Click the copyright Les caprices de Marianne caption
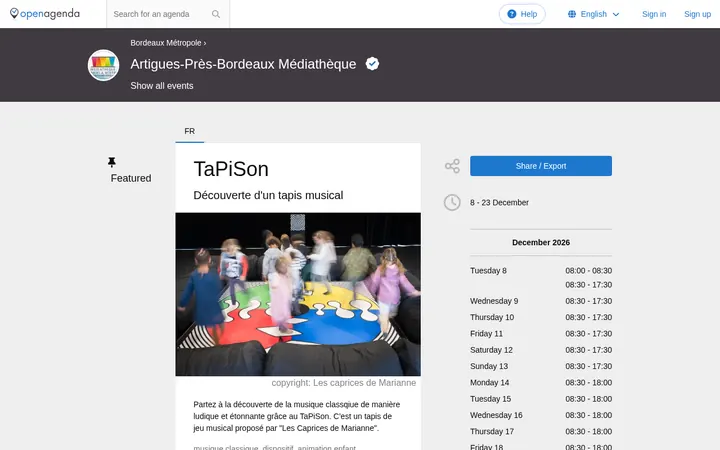Viewport: 720px width, 450px height. 343,383
